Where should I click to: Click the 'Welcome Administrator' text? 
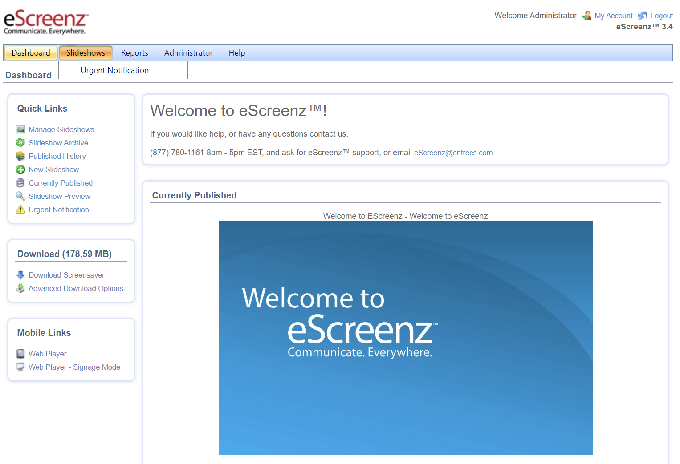click(x=535, y=15)
